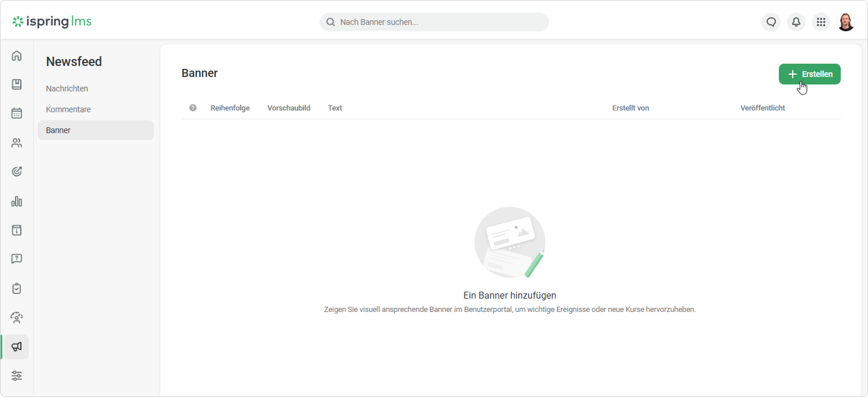This screenshot has width=868, height=397.
Task: Click the Banner page title
Action: coord(199,73)
